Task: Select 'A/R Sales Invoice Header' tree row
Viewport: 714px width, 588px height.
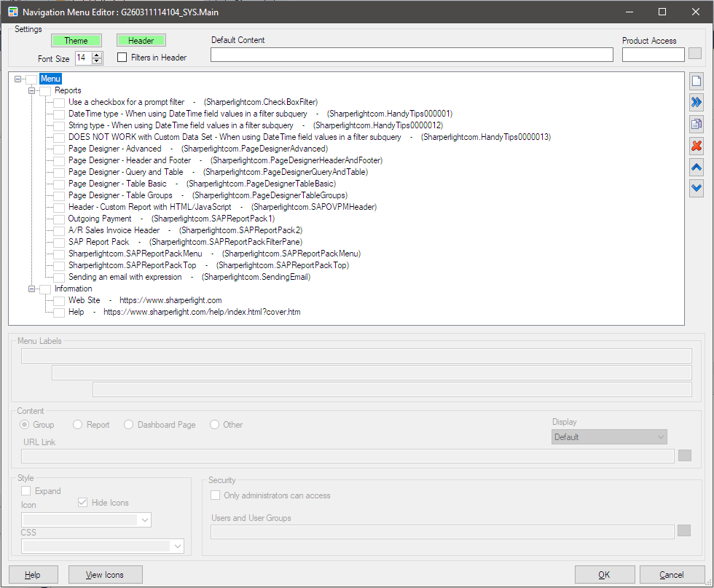Action: click(x=185, y=230)
